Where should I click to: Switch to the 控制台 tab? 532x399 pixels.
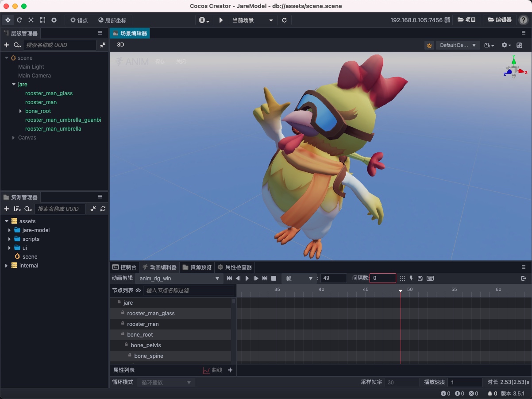124,267
